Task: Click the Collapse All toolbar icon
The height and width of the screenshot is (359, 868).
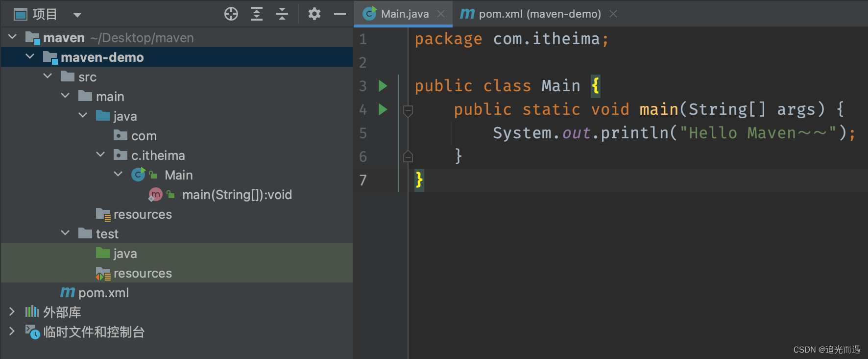Action: tap(282, 14)
